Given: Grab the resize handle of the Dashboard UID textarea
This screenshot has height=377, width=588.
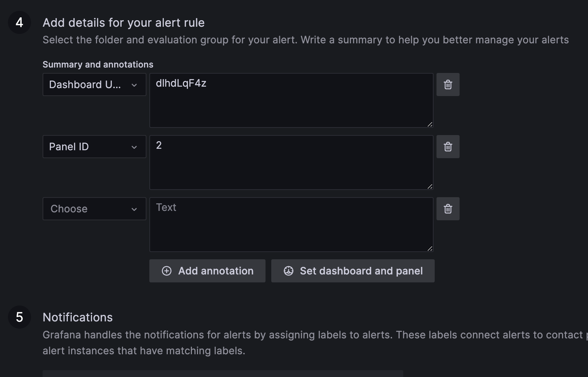Looking at the screenshot, I should click(430, 125).
